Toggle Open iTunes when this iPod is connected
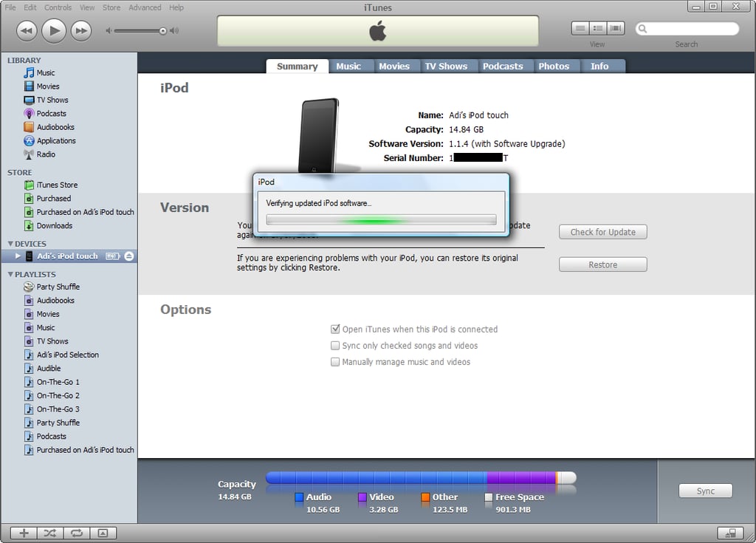This screenshot has height=543, width=756. point(335,329)
